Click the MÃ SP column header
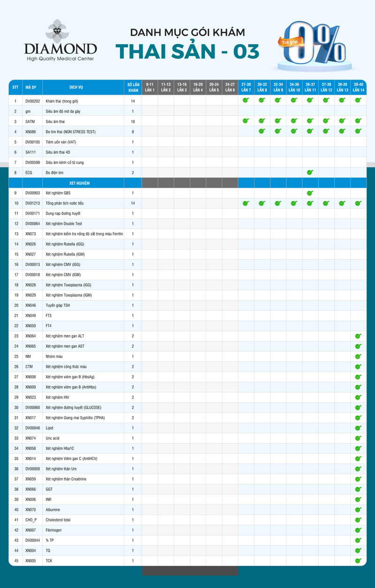The height and width of the screenshot is (588, 375). [x=32, y=87]
